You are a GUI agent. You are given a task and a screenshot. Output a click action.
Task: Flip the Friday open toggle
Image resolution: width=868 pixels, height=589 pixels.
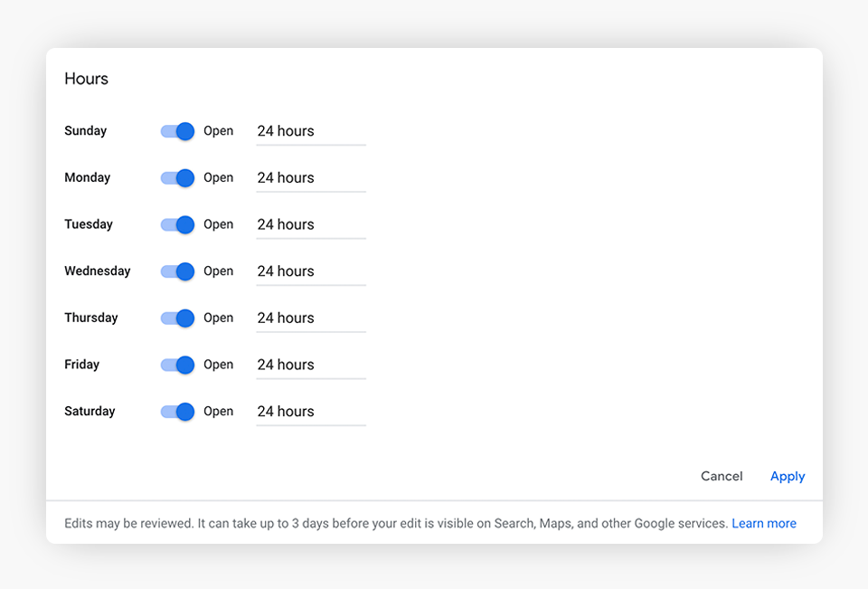pyautogui.click(x=177, y=365)
